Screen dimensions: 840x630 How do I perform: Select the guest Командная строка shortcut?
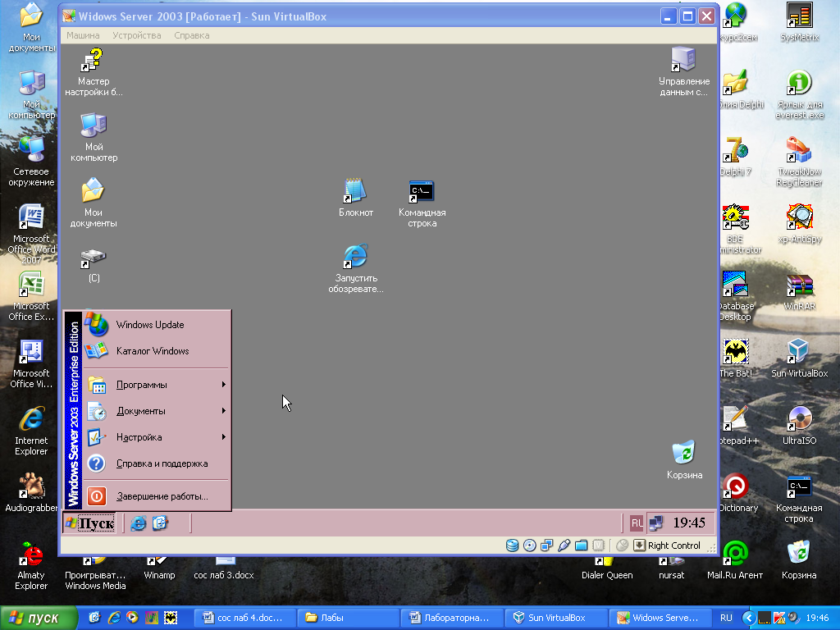422,203
